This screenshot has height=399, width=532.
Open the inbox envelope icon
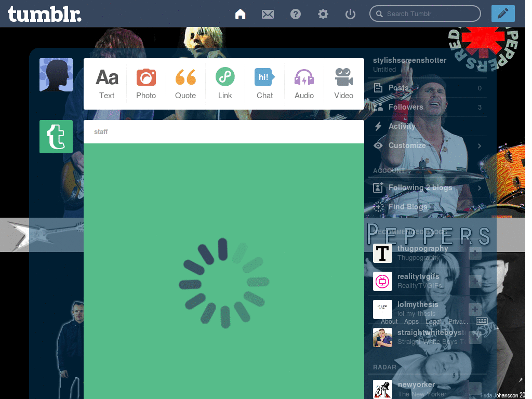[x=268, y=14]
